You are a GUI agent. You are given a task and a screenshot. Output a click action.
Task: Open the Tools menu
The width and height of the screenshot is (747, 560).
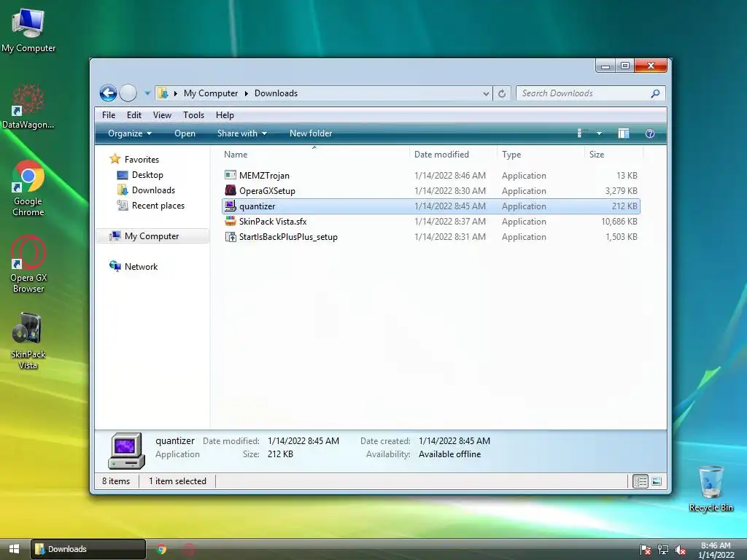point(193,114)
